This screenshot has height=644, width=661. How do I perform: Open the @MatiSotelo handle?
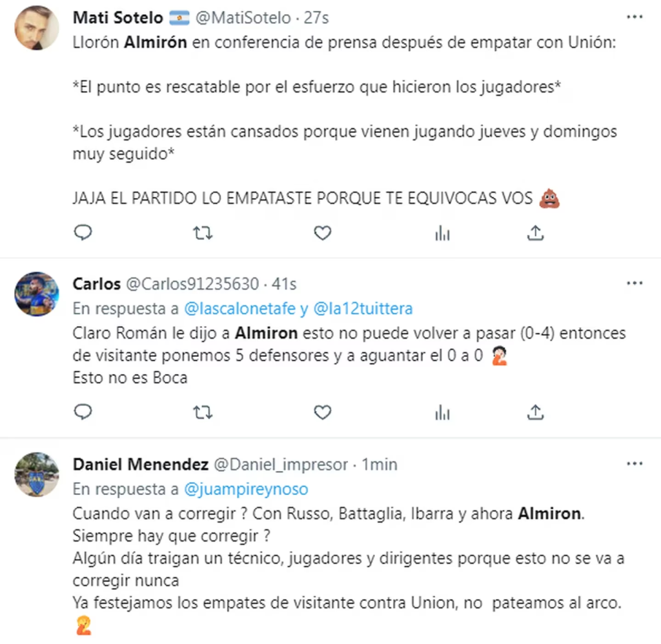243,17
